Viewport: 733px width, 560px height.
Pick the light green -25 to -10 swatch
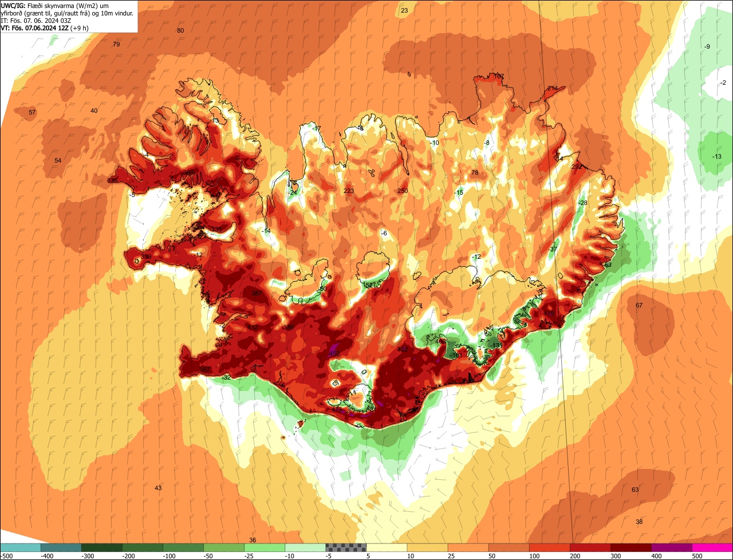point(265,547)
